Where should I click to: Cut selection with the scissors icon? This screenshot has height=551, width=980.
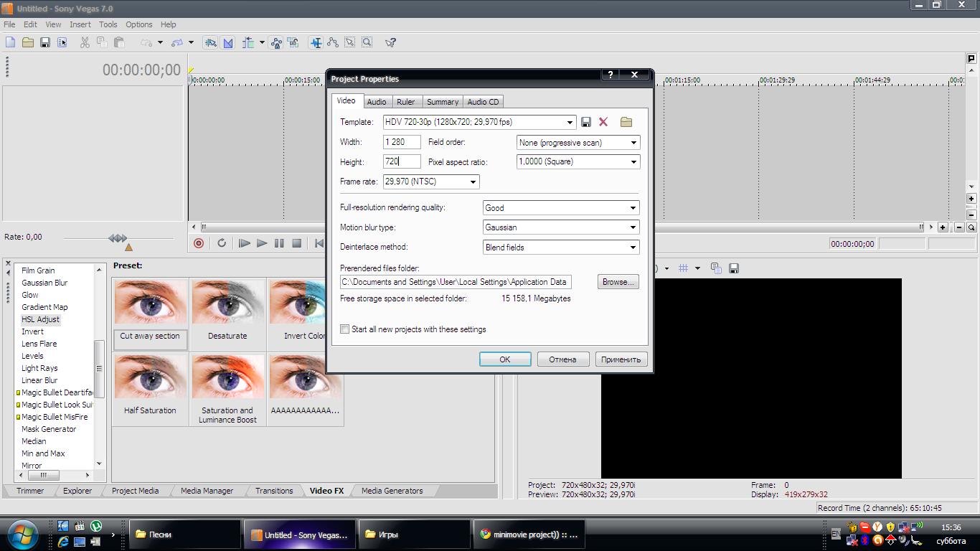click(85, 42)
